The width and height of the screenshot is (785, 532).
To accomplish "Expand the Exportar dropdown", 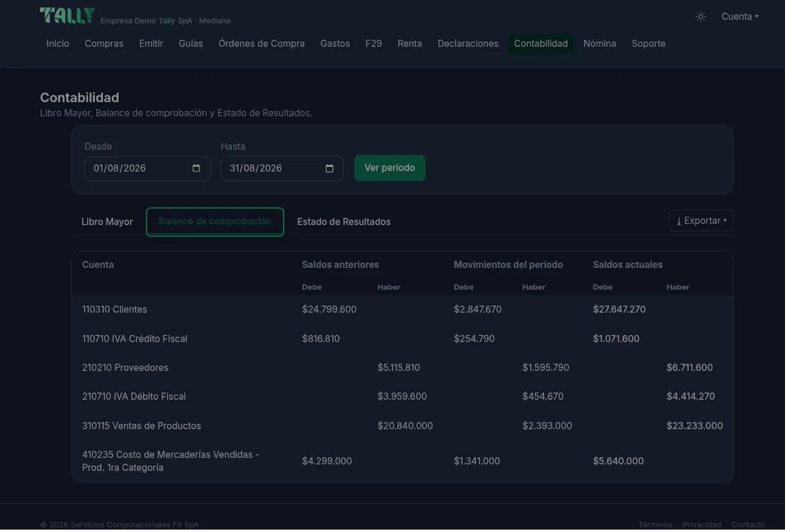I will coord(701,221).
